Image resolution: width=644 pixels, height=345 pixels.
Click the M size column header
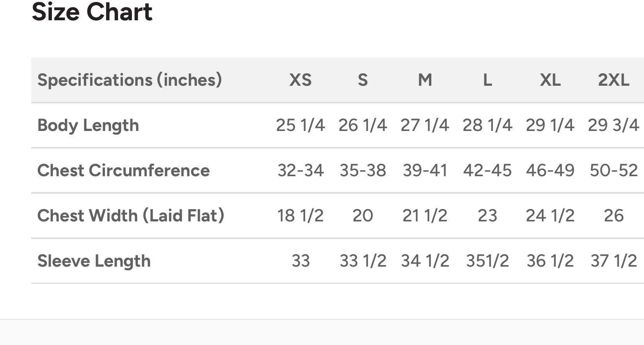coord(425,80)
